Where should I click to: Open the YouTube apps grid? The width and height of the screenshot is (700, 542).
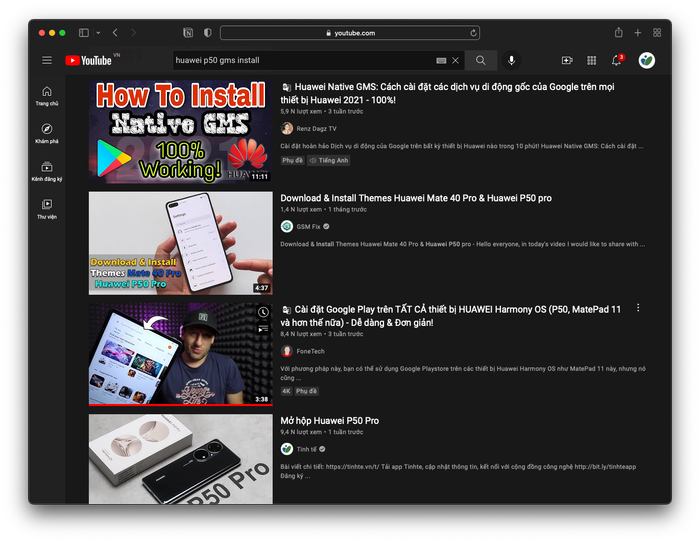[x=592, y=60]
